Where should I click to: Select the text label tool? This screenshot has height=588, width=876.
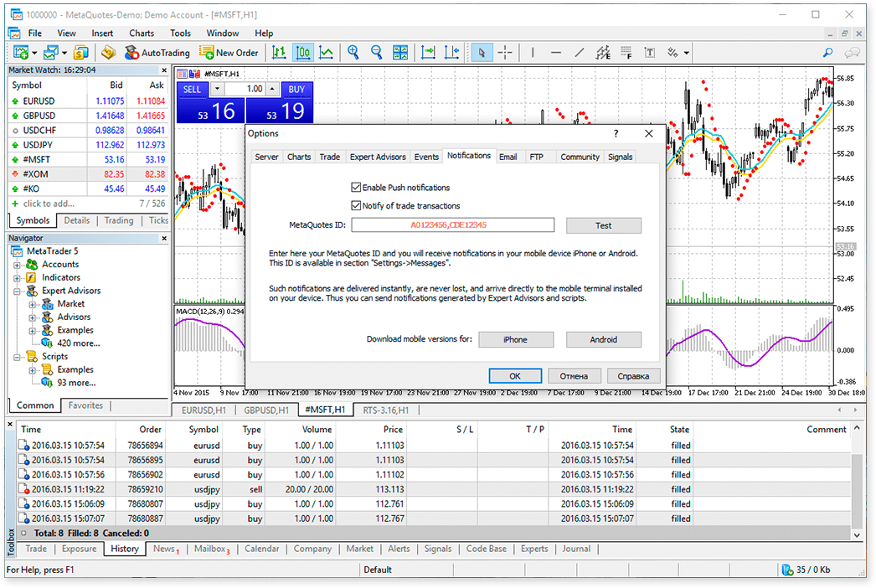tap(650, 53)
